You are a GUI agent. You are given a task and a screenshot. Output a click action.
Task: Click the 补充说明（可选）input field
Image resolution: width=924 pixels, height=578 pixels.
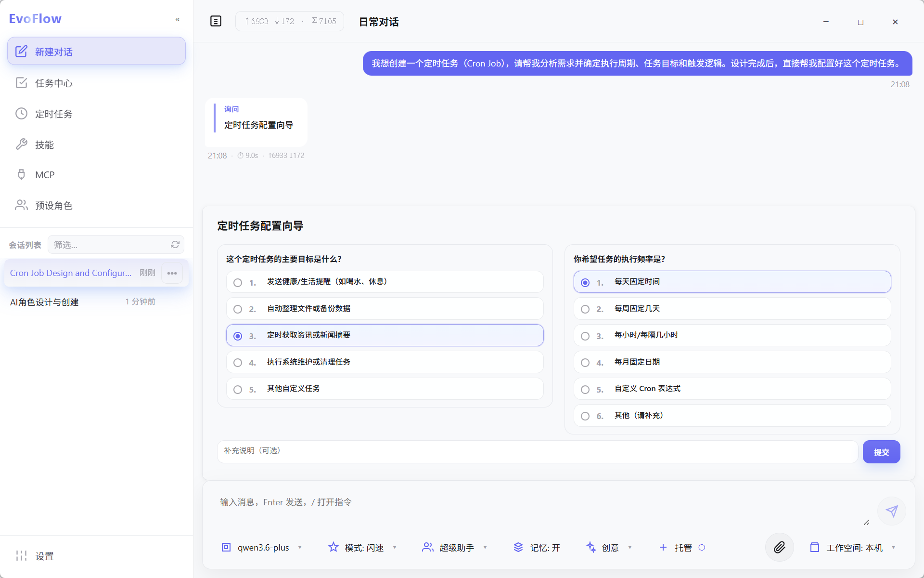tap(537, 452)
